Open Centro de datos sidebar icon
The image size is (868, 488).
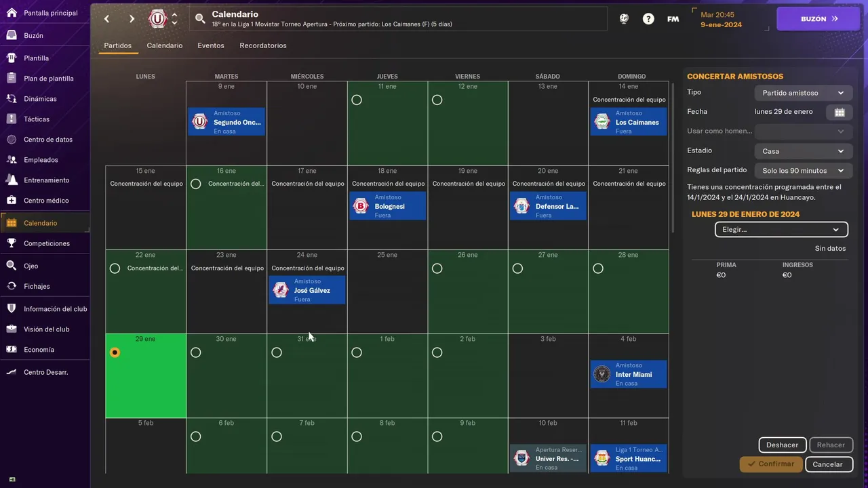point(12,140)
